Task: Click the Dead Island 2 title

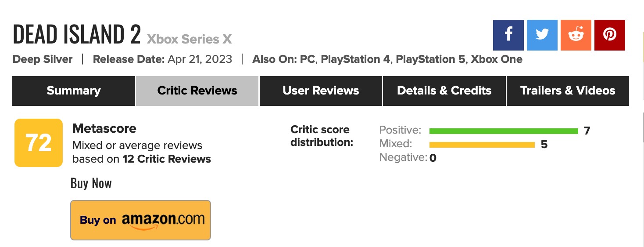Action: click(77, 35)
